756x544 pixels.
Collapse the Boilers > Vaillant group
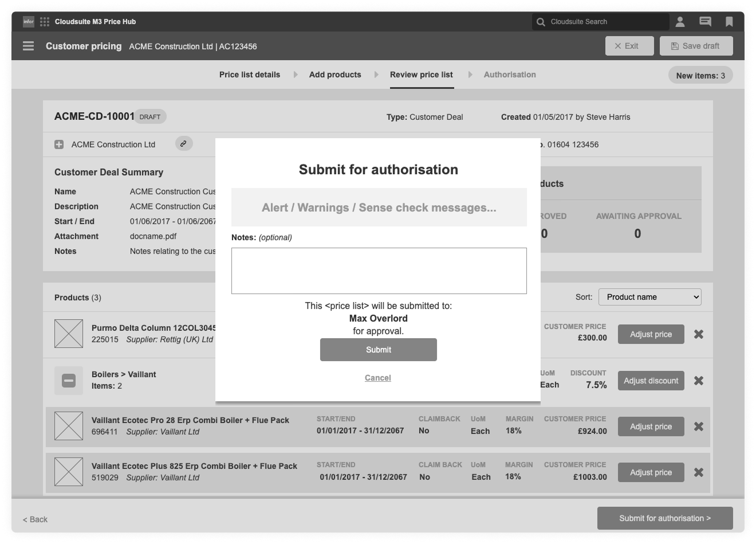[x=69, y=380]
